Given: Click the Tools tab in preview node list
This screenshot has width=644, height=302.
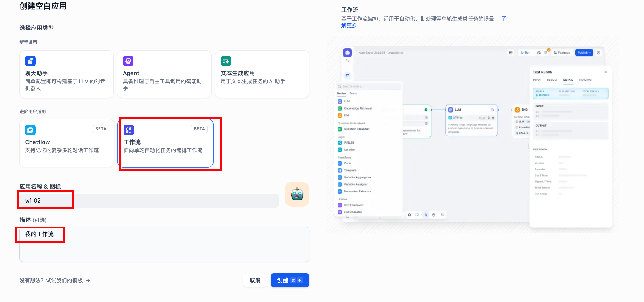Looking at the screenshot, I should (353, 93).
